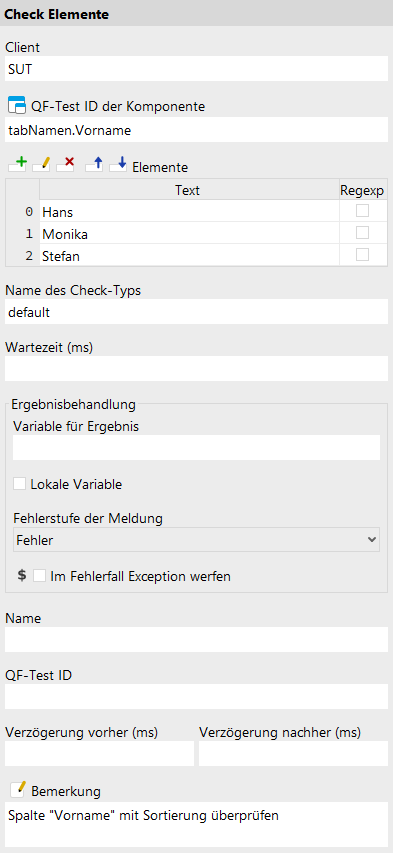Viewport: 393px width, 853px height.
Task: Enable Regexp checkbox for Hans row
Action: 362,211
